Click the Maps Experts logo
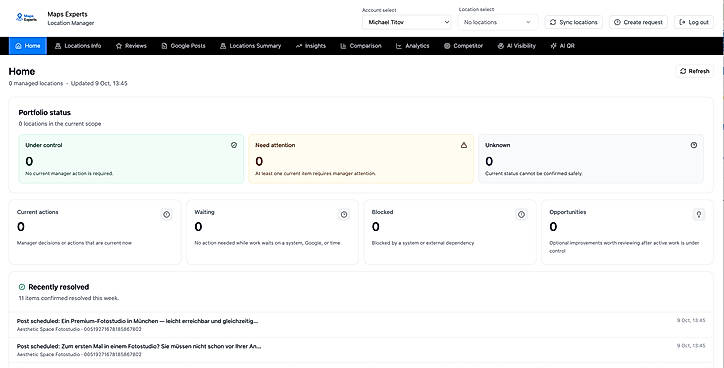The height and width of the screenshot is (368, 724). pyautogui.click(x=27, y=18)
